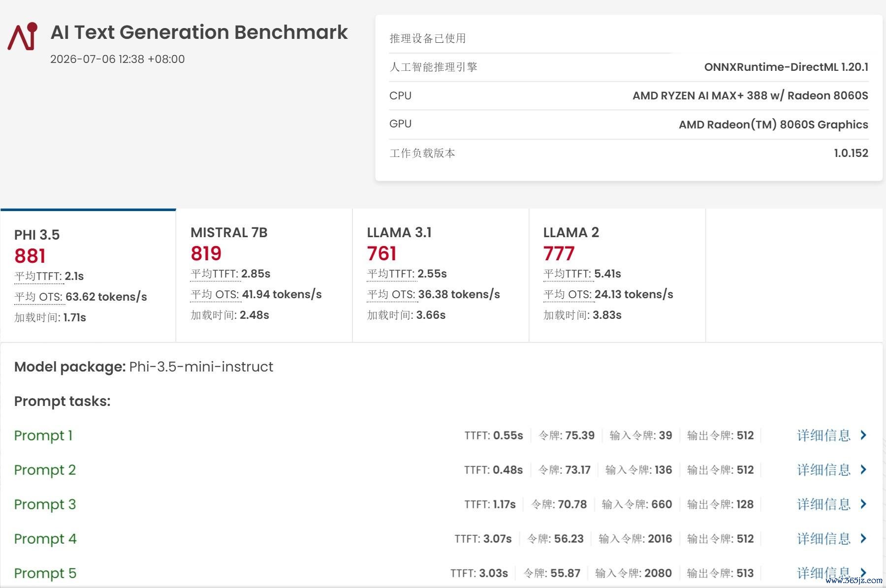Click Prompt 4 令牌 value 56.23

click(569, 539)
